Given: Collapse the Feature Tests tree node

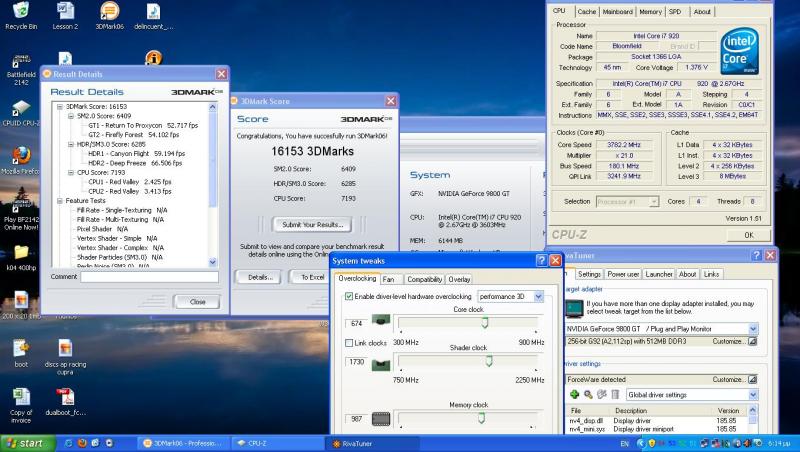Looking at the screenshot, I should (x=60, y=201).
